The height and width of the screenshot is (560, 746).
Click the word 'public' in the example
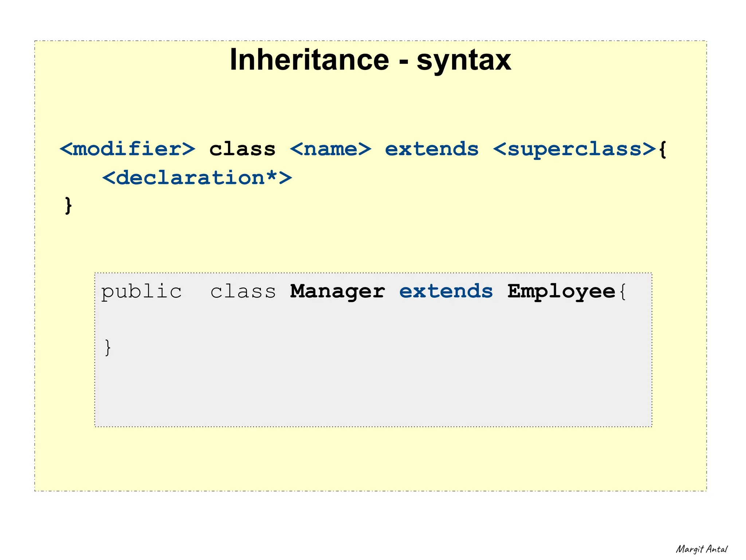(x=141, y=292)
